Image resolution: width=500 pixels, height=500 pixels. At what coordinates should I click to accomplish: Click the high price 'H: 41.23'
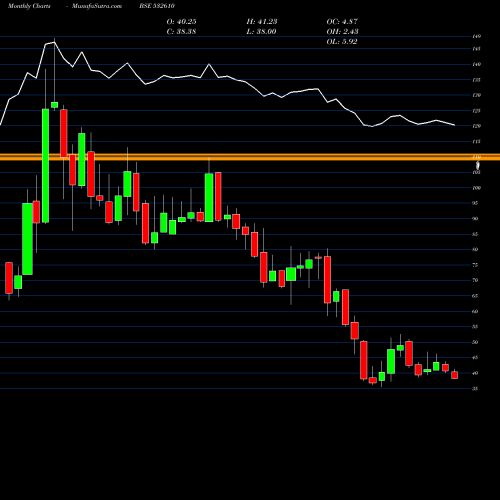pyautogui.click(x=262, y=22)
